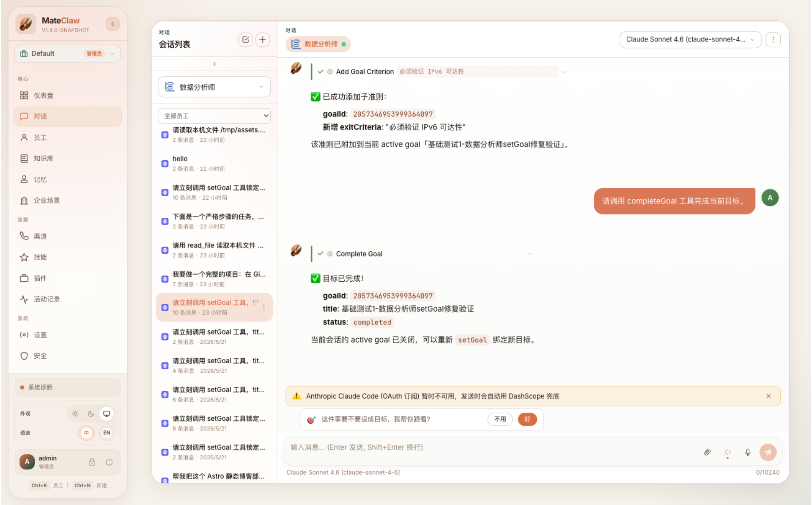Viewport: 812px width, 505px height.
Task: Open 系统诊断 system diagnostics
Action: pos(68,387)
